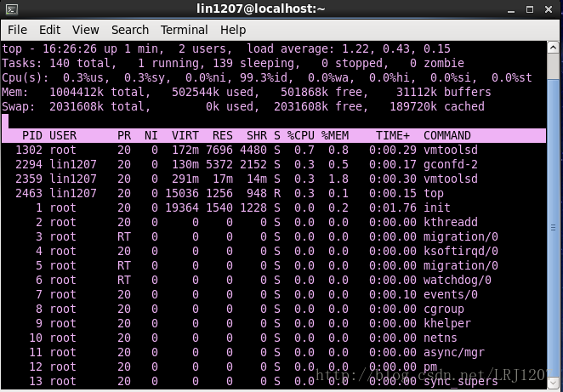This screenshot has width=563, height=392.
Task: Click the events/0 process name
Action: (451, 294)
